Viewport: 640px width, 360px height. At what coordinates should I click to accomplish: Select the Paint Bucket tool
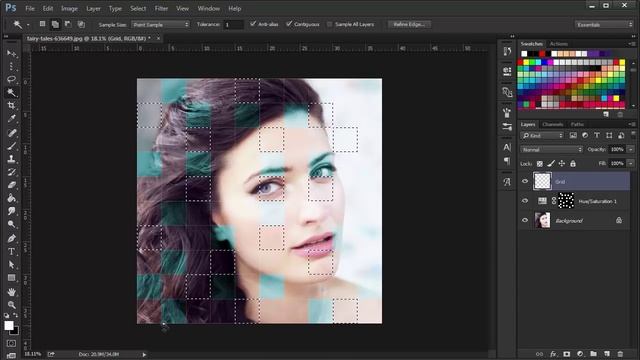[11, 198]
